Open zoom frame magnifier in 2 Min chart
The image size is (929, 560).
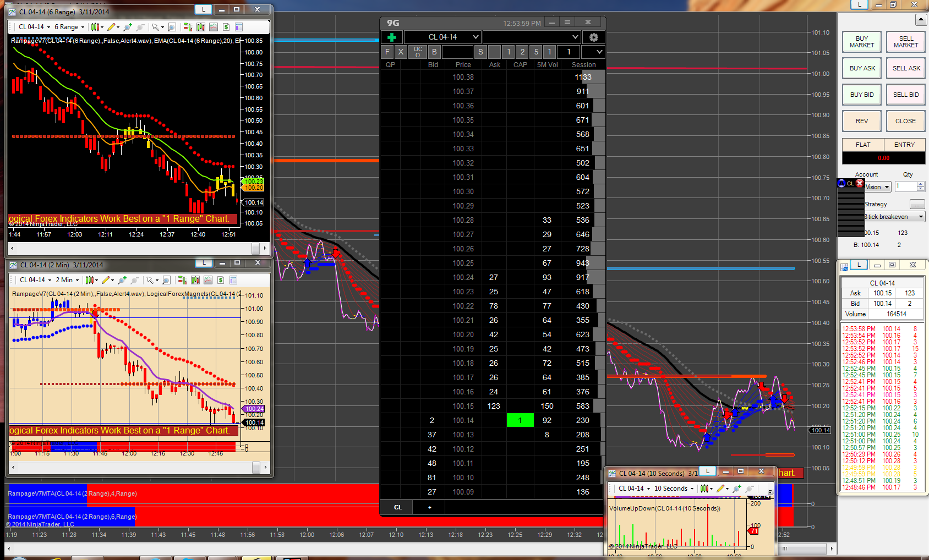(166, 280)
